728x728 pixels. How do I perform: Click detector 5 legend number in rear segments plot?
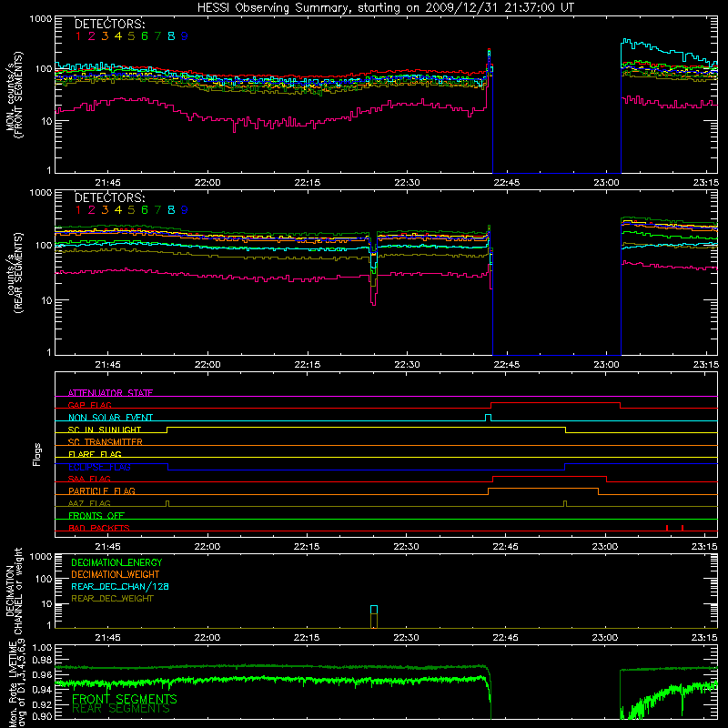(x=131, y=210)
